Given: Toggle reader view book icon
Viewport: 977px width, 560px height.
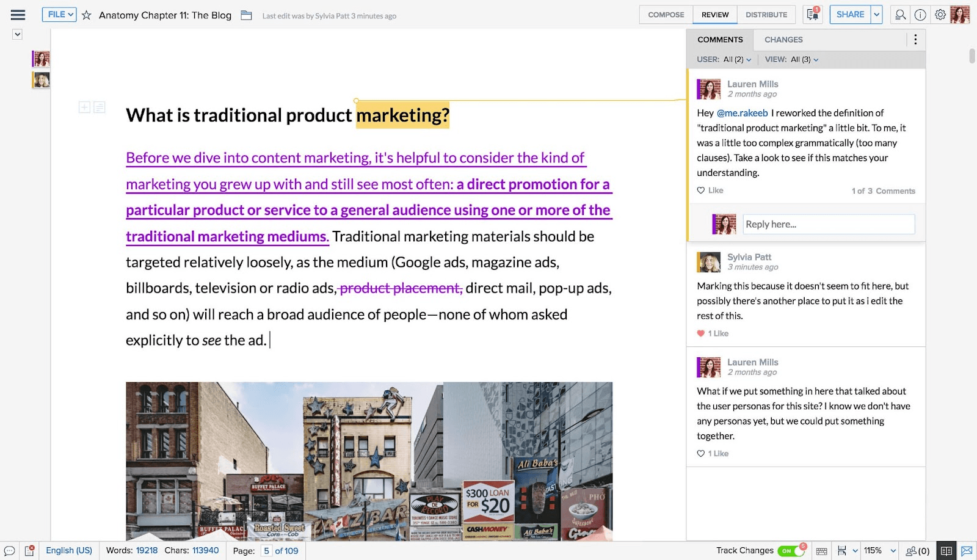Looking at the screenshot, I should [946, 551].
